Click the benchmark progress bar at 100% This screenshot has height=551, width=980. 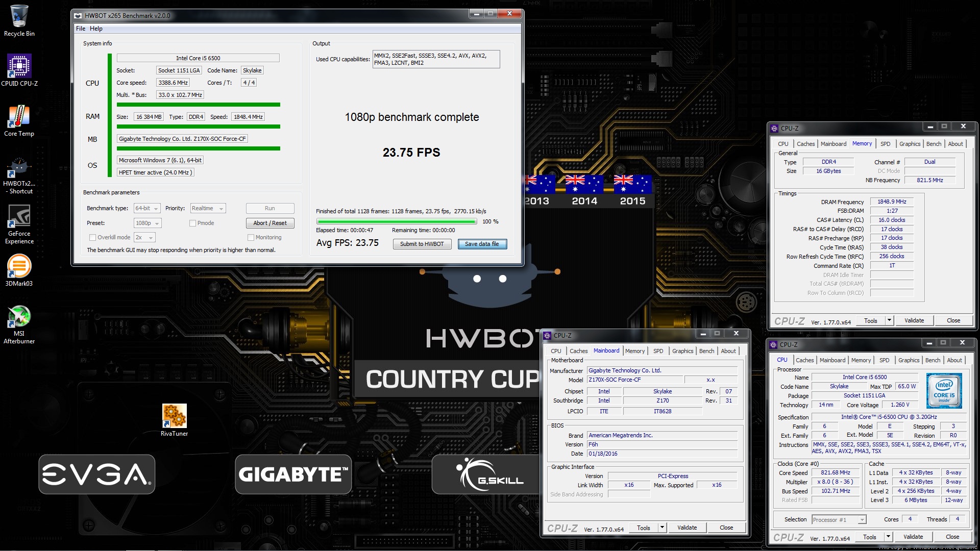397,221
